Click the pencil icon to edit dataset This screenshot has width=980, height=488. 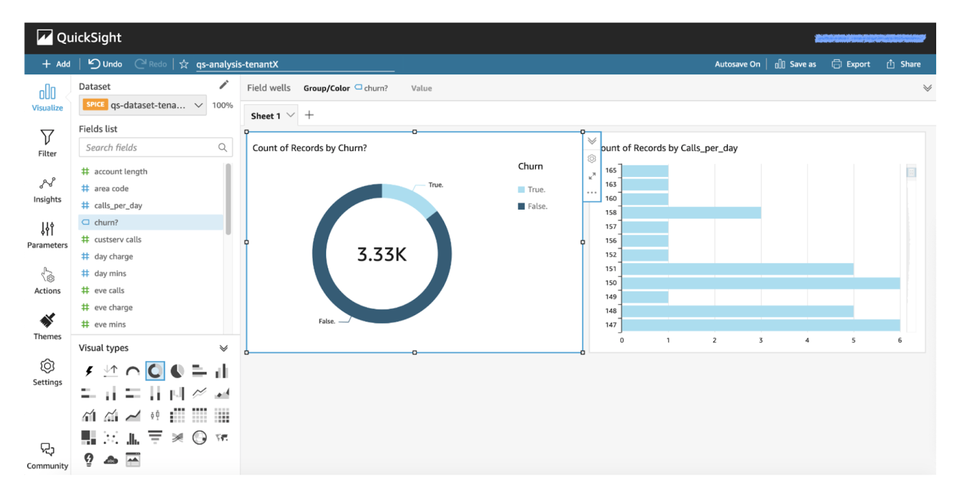(x=224, y=85)
